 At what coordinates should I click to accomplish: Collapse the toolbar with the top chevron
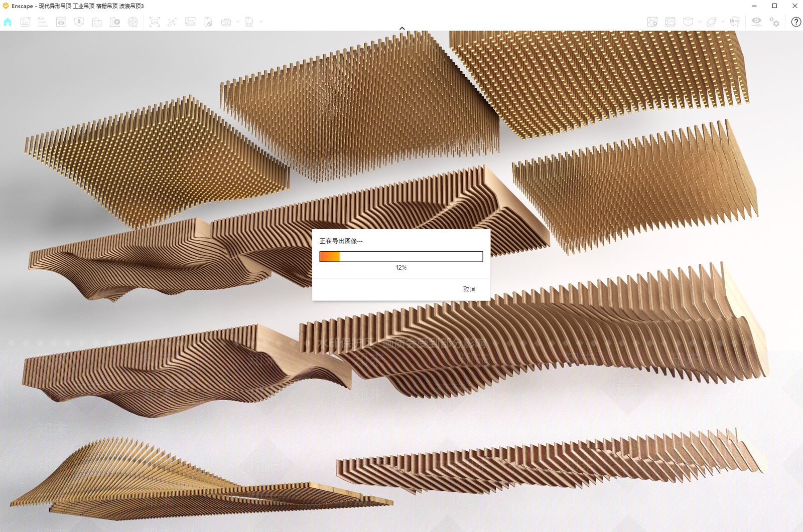tap(402, 28)
